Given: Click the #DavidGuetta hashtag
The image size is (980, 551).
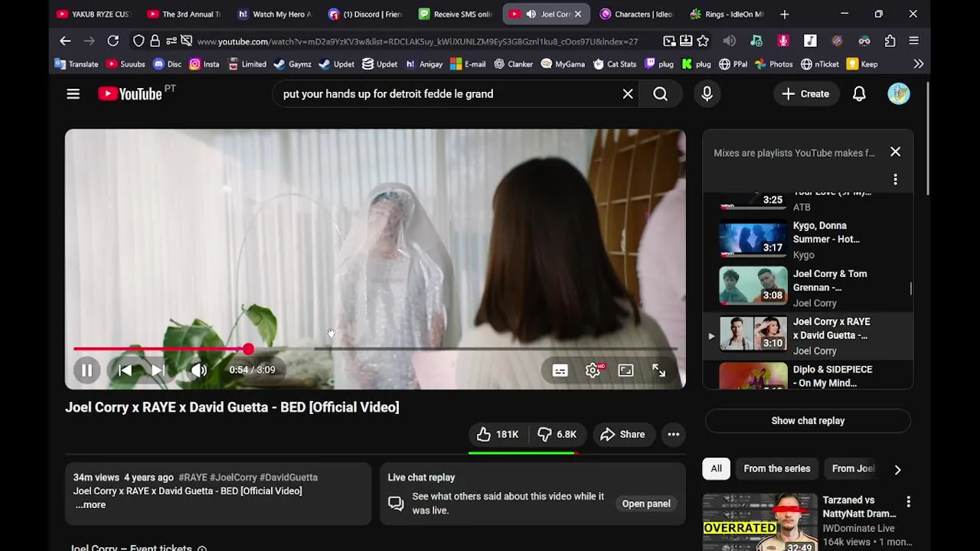Looking at the screenshot, I should pyautogui.click(x=289, y=478).
